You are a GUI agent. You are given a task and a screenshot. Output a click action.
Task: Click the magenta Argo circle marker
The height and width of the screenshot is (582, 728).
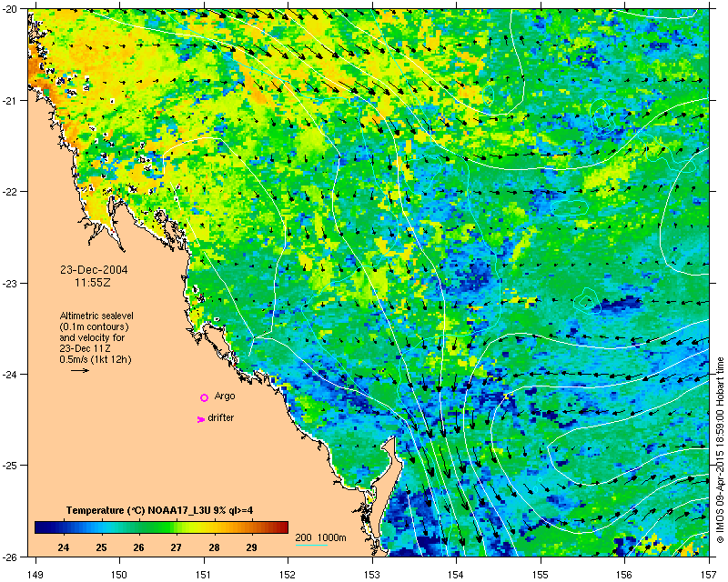click(204, 397)
